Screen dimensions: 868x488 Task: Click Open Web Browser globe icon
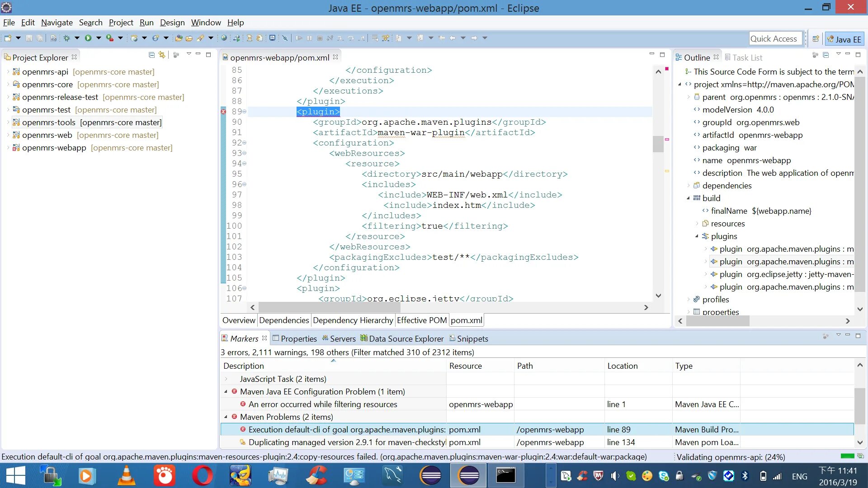click(x=224, y=38)
